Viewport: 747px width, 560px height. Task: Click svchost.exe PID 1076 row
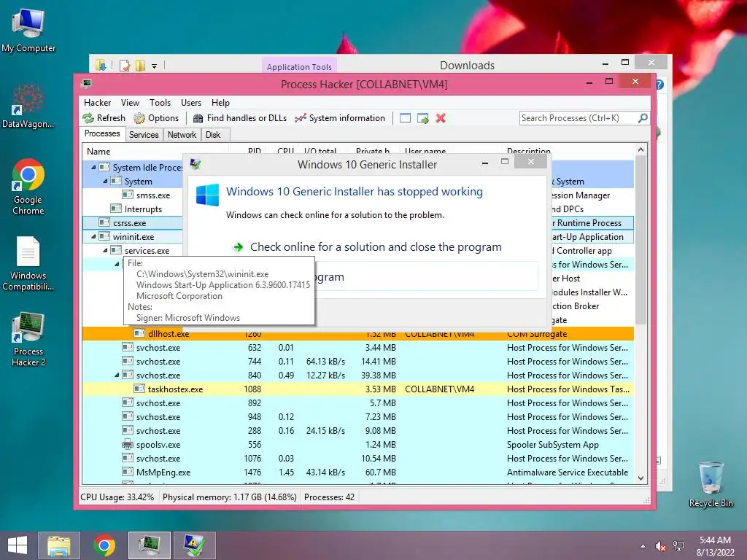[357, 458]
